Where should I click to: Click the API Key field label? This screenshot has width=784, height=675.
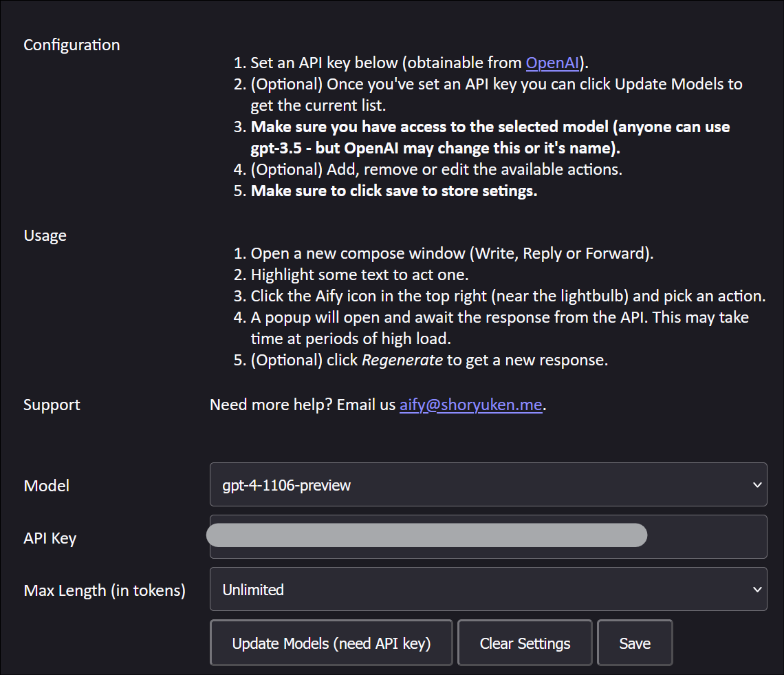tap(50, 538)
